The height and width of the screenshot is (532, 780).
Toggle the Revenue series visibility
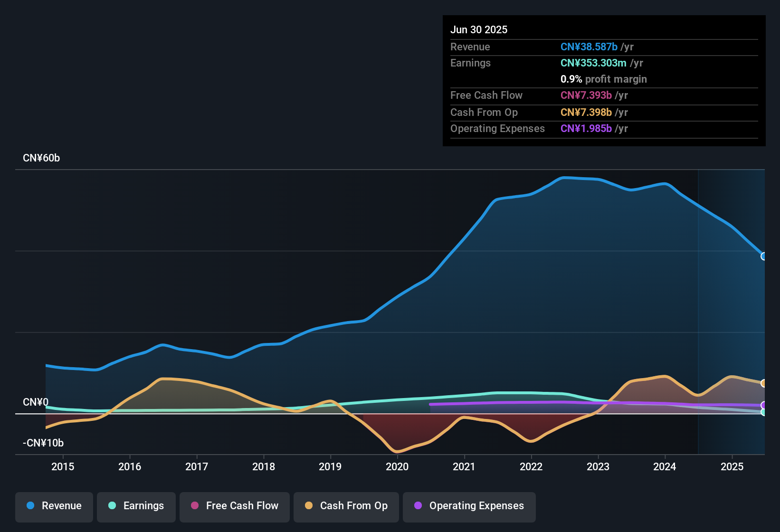54,506
